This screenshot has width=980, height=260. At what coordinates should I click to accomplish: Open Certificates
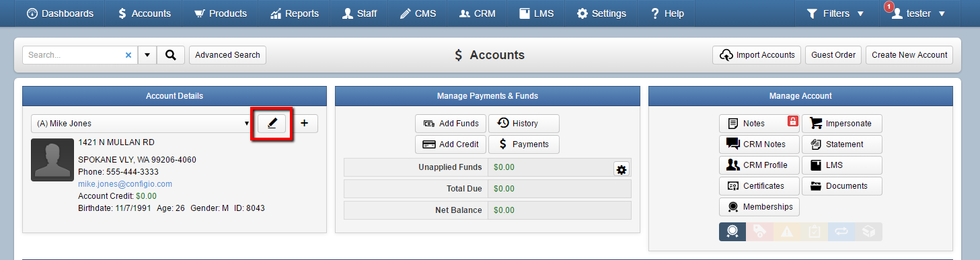759,186
